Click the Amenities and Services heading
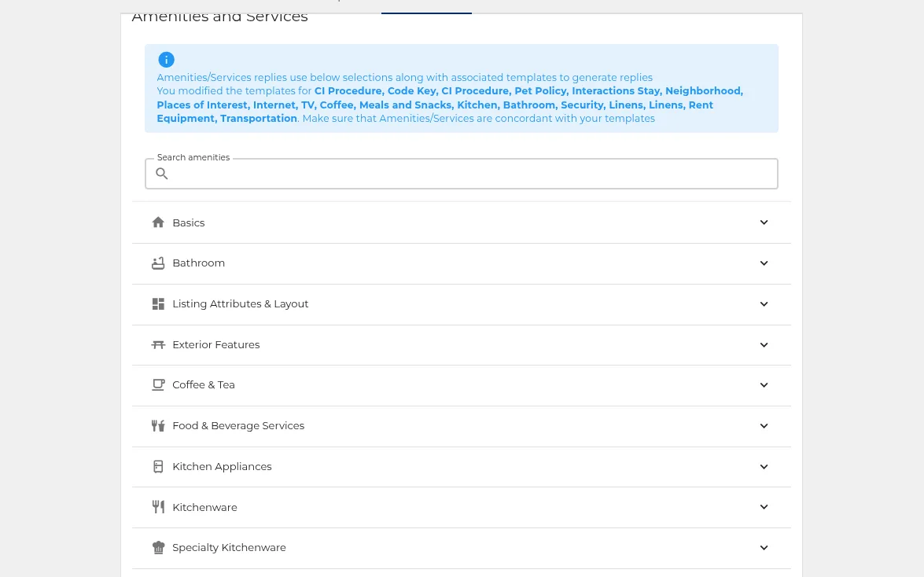 (219, 17)
